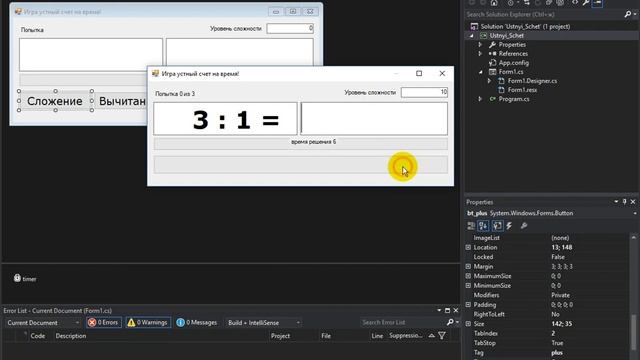Select the Ustnyi_Schet project node
The image size is (640, 360).
point(506,36)
